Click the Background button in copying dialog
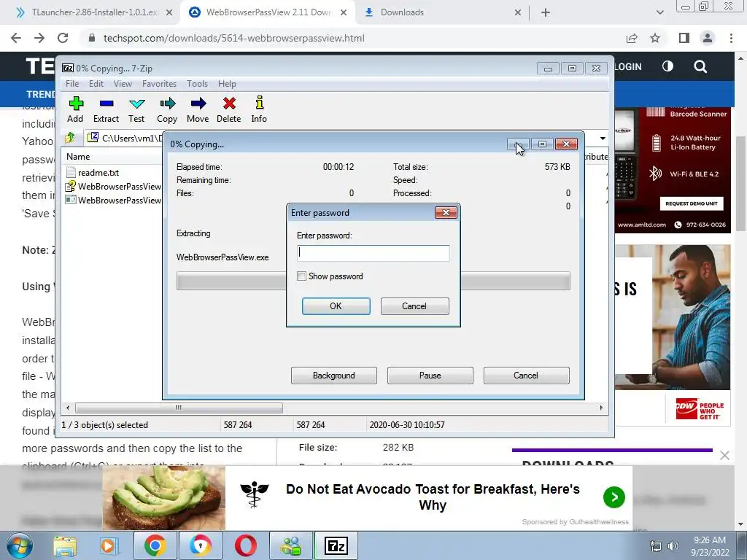The height and width of the screenshot is (560, 747). click(x=334, y=376)
